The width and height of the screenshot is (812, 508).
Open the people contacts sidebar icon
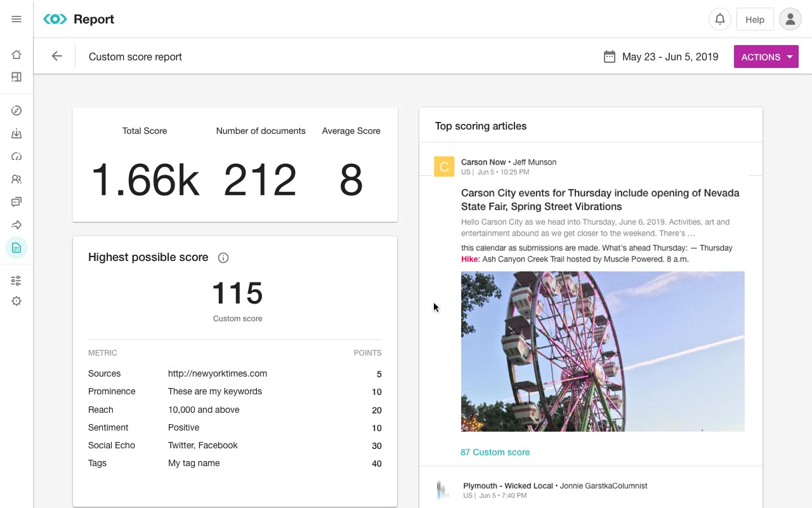(16, 179)
